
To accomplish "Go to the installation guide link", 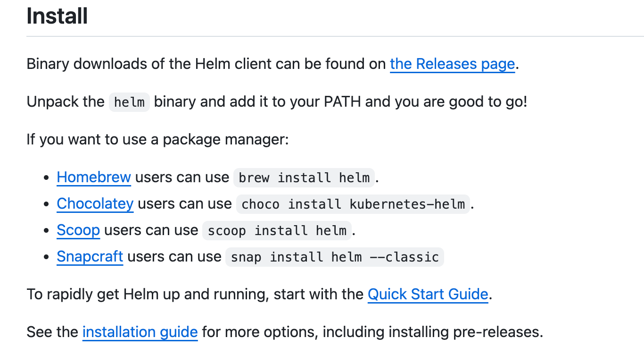I will [140, 332].
